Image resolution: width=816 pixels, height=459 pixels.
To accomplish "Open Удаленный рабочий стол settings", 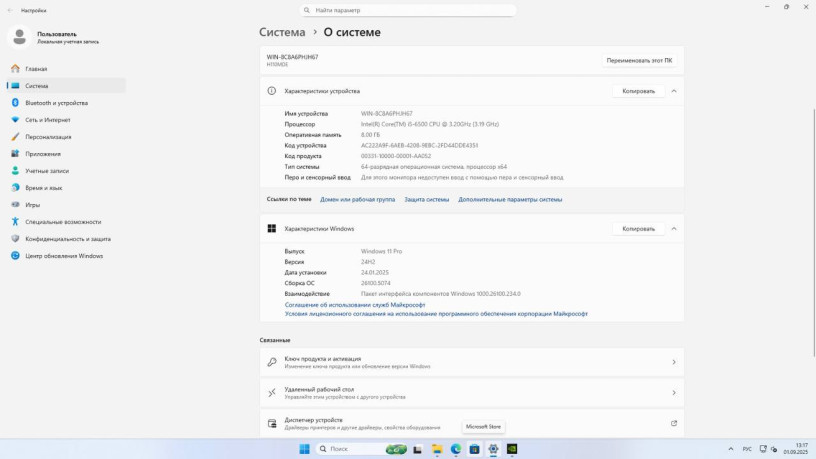I will coord(471,393).
